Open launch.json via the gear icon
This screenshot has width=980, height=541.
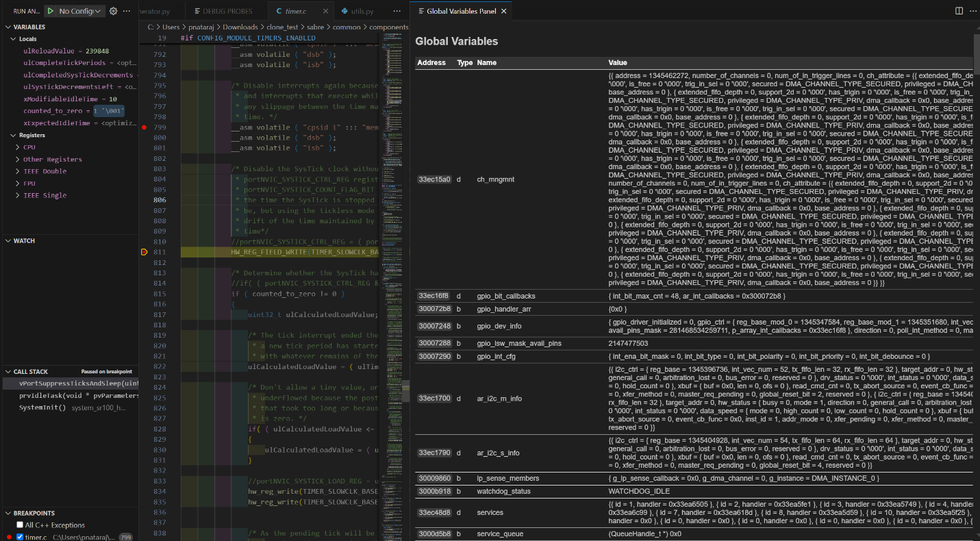114,11
